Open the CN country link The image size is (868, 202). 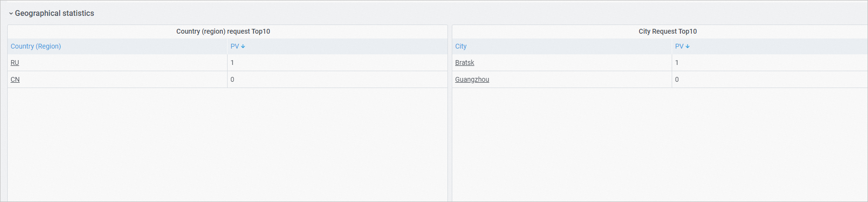tap(15, 79)
